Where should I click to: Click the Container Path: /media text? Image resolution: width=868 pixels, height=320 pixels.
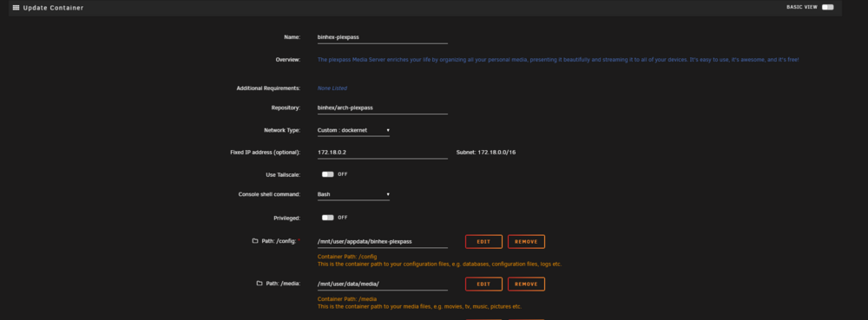tap(346, 299)
